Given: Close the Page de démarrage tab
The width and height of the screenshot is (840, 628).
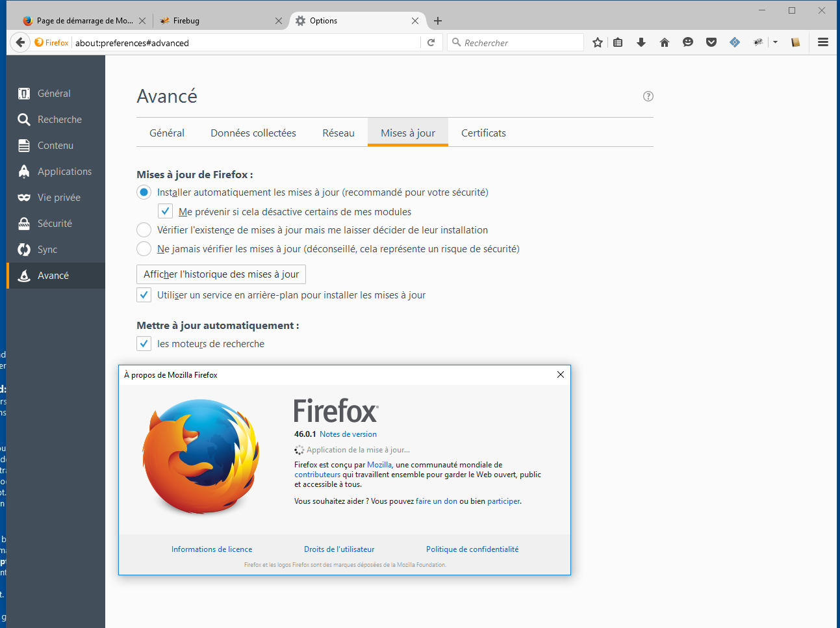Looking at the screenshot, I should coord(142,21).
